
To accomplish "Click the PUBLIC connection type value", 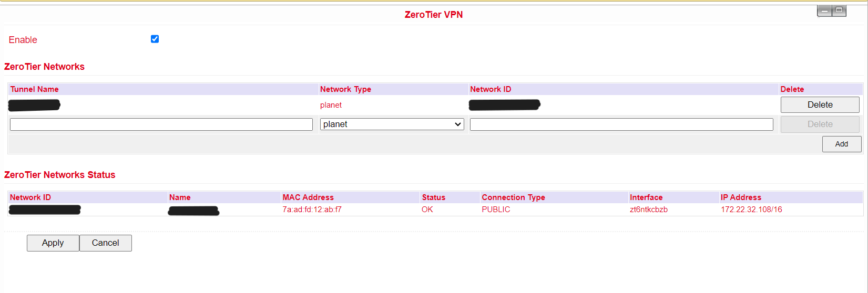I will click(496, 210).
